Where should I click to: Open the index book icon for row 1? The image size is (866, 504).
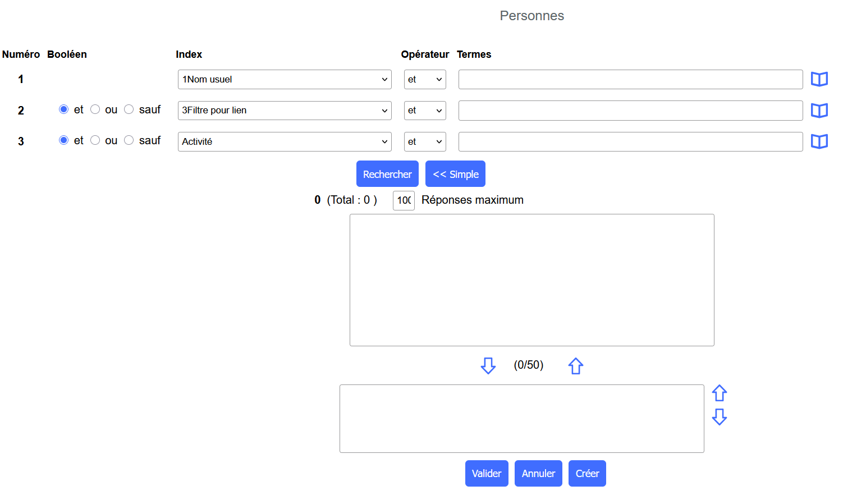(819, 79)
